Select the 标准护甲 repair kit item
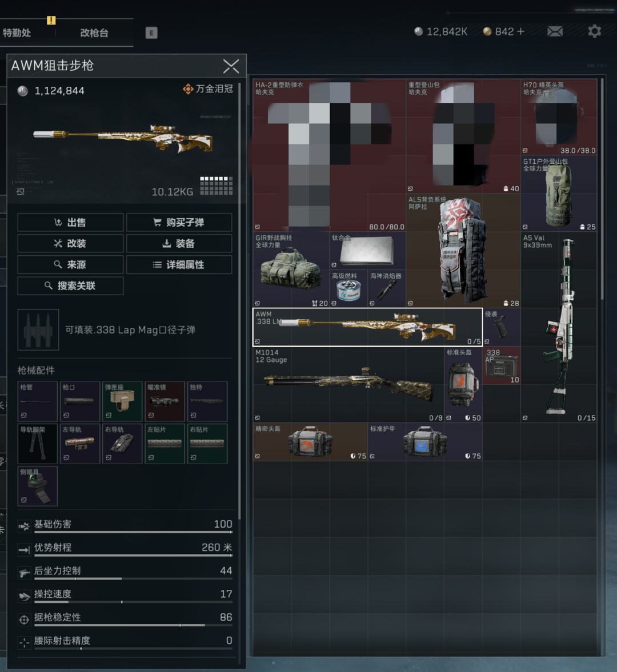Image resolution: width=617 pixels, height=672 pixels. pyautogui.click(x=425, y=442)
